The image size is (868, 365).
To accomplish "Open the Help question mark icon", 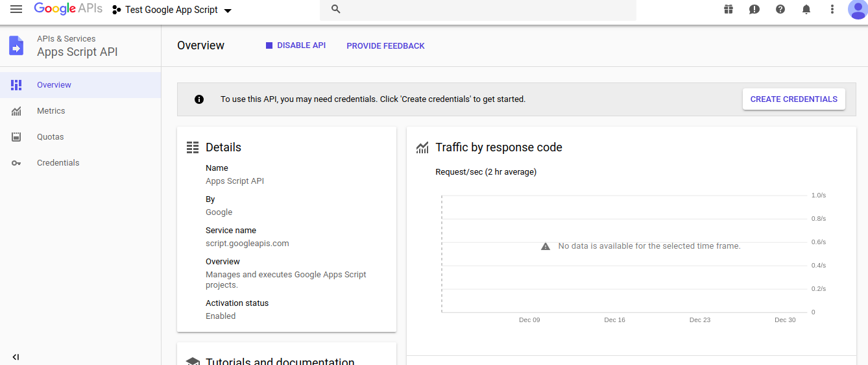I will coord(780,9).
